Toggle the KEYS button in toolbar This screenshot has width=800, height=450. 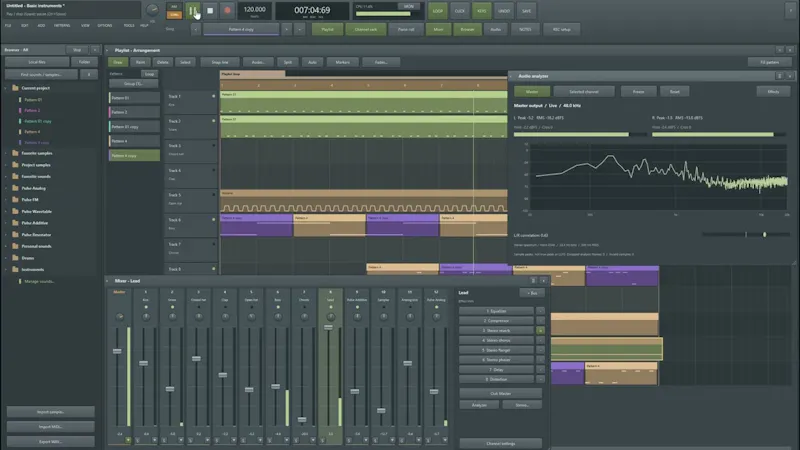pyautogui.click(x=482, y=11)
